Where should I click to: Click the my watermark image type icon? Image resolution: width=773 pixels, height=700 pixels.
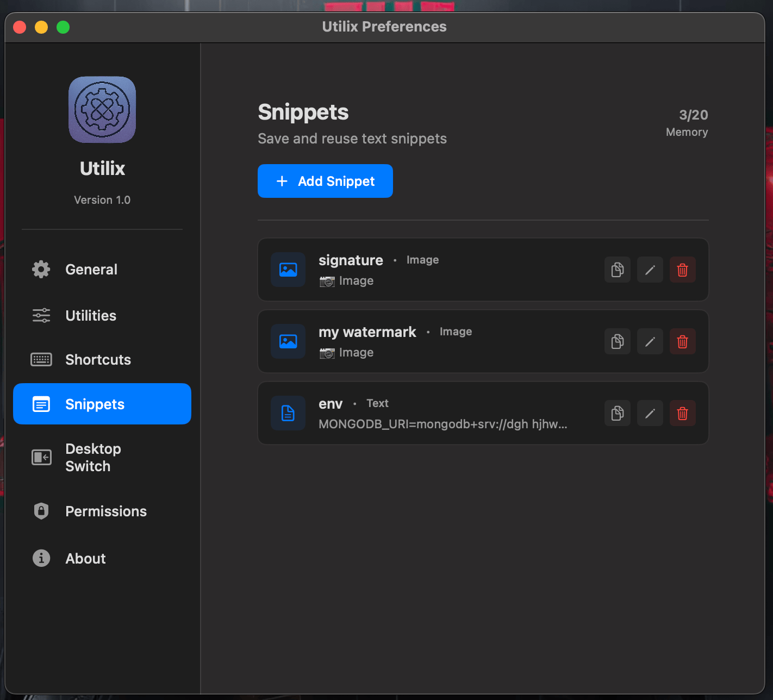coord(288,341)
